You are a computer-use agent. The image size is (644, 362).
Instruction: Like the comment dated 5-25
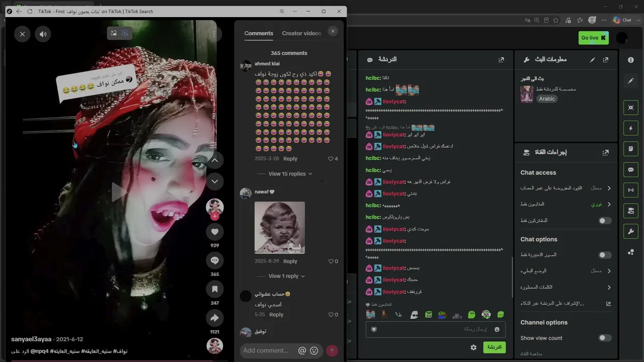tap(331, 315)
